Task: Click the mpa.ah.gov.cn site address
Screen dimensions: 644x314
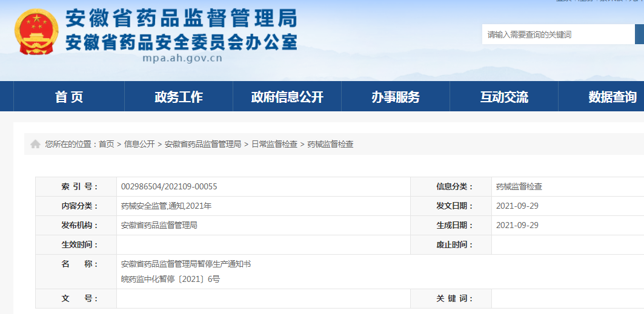Action: point(182,58)
